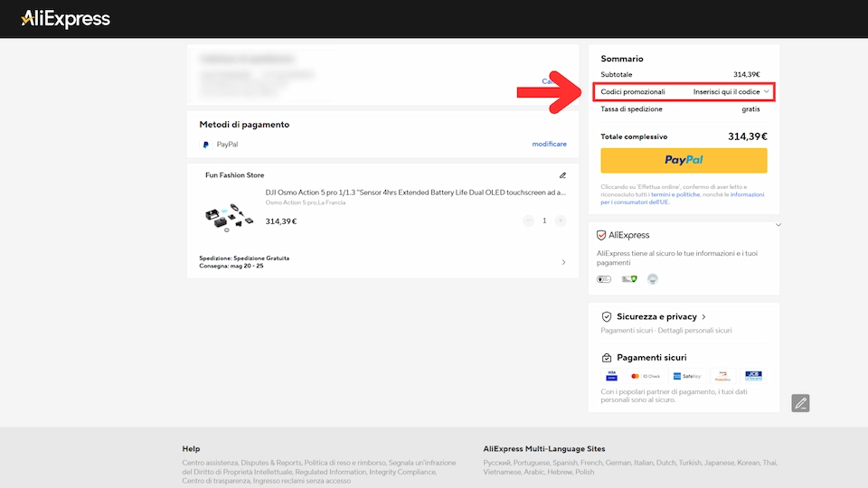Click the Sicurezza e privacy shield icon
Screen dimensions: 868x488
[607, 316]
